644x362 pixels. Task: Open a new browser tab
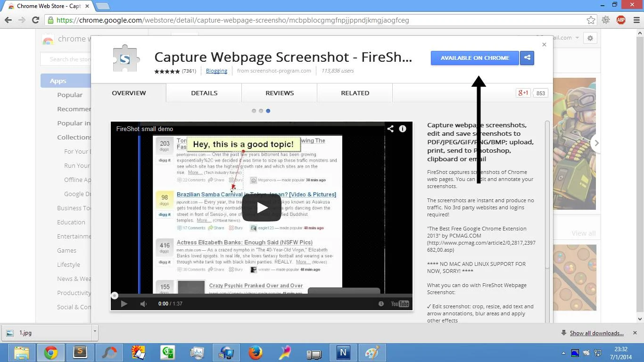[x=102, y=6]
